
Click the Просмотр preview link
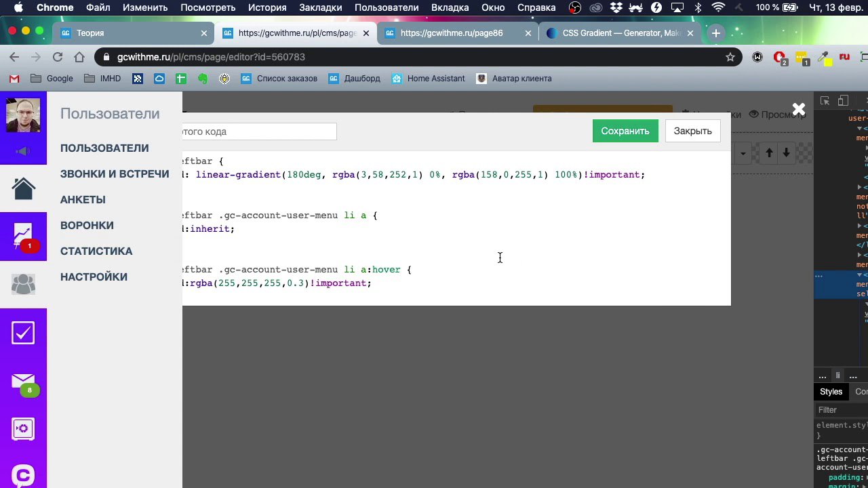click(776, 115)
